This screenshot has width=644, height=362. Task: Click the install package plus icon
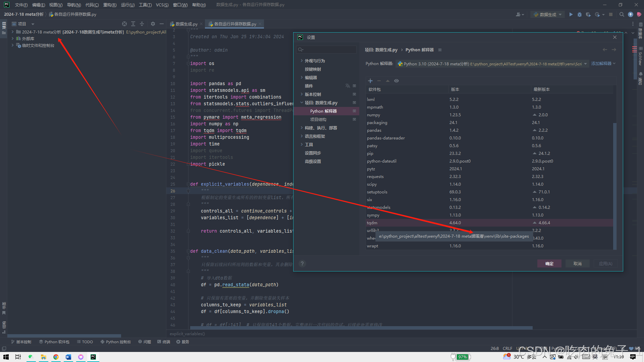[370, 81]
